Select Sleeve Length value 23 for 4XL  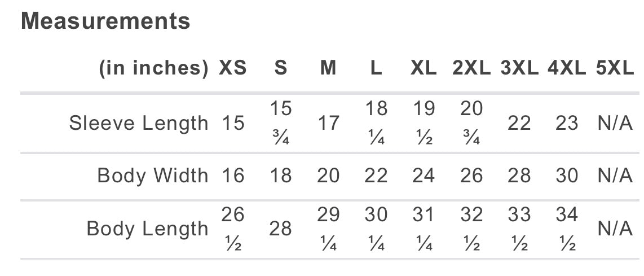(x=567, y=123)
